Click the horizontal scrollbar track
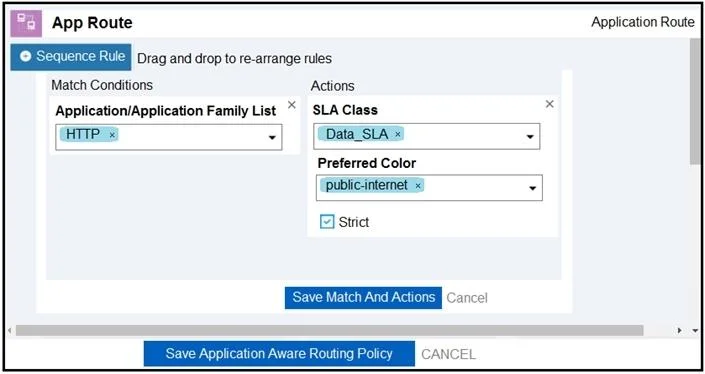Image resolution: width=705 pixels, height=374 pixels. 330,331
